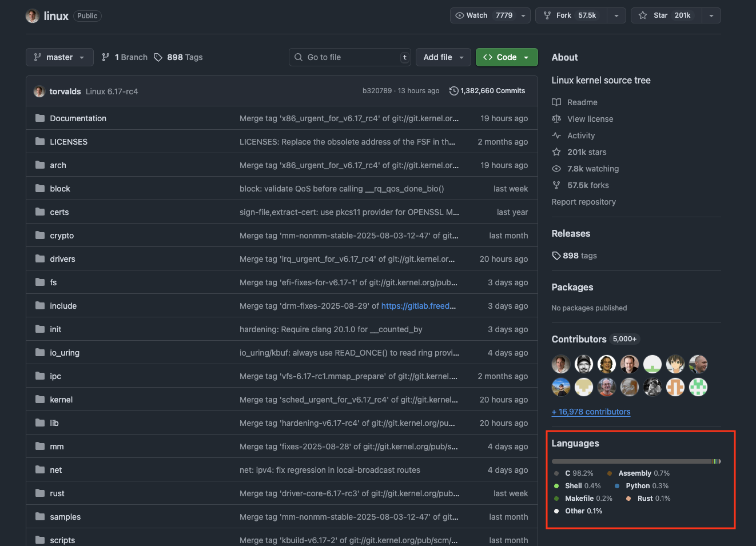Open the master branch selector
The height and width of the screenshot is (546, 756).
tap(59, 57)
